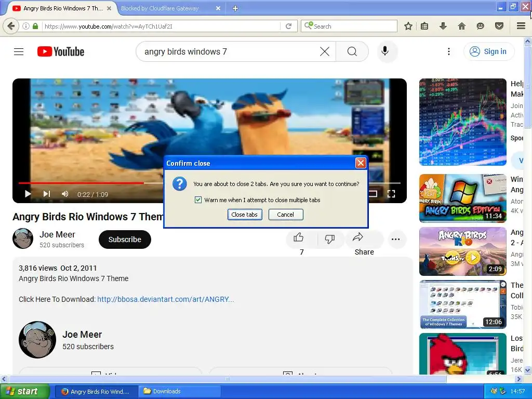This screenshot has width=532, height=399.
Task: Like the video with the thumbs-up icon
Action: (299, 238)
